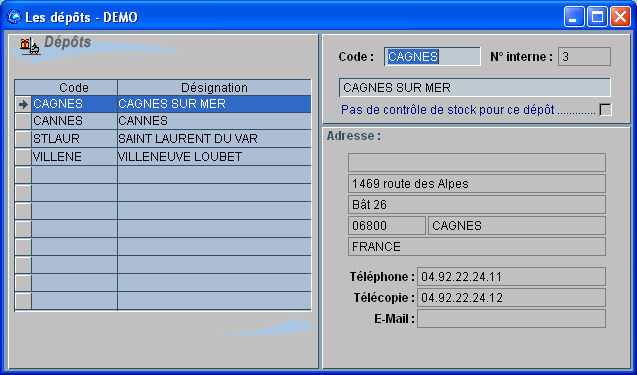Close the Les dépôts window
Image resolution: width=637 pixels, height=375 pixels.
pos(621,17)
